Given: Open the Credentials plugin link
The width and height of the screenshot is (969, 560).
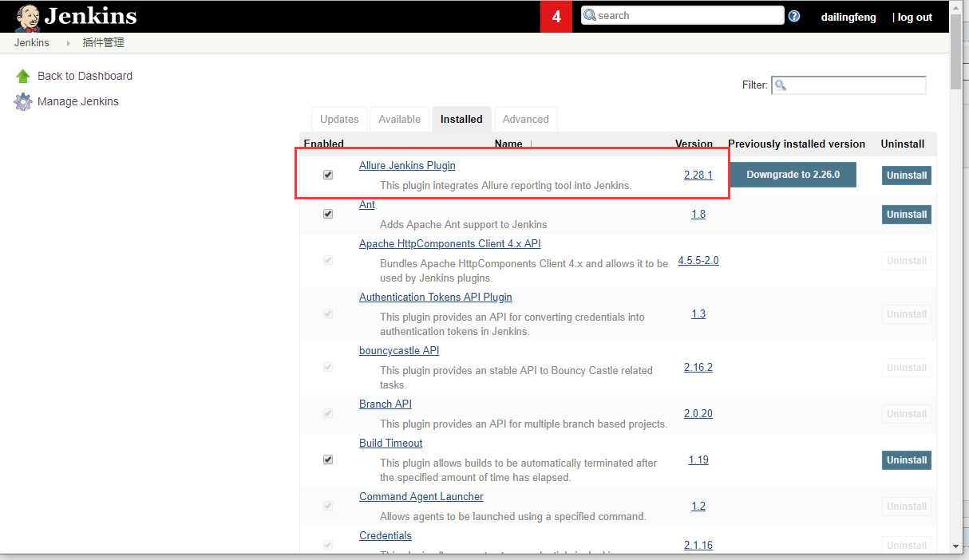Looking at the screenshot, I should [x=386, y=535].
